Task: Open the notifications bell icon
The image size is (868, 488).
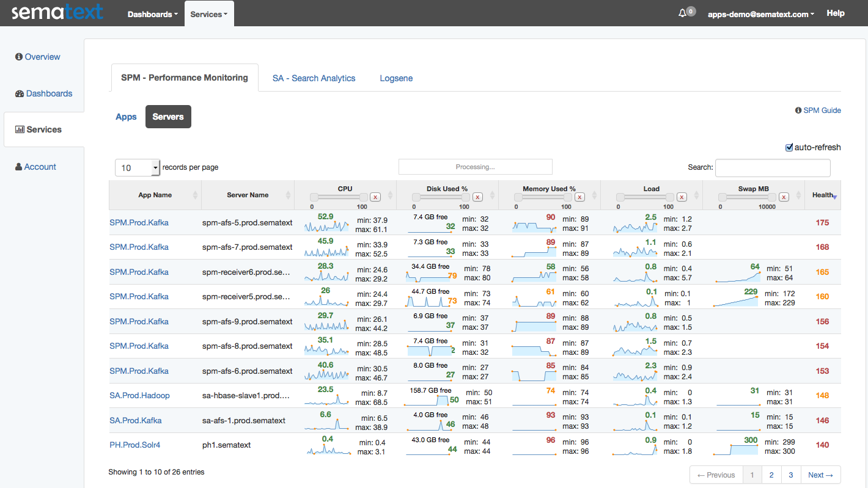Action: [x=682, y=13]
